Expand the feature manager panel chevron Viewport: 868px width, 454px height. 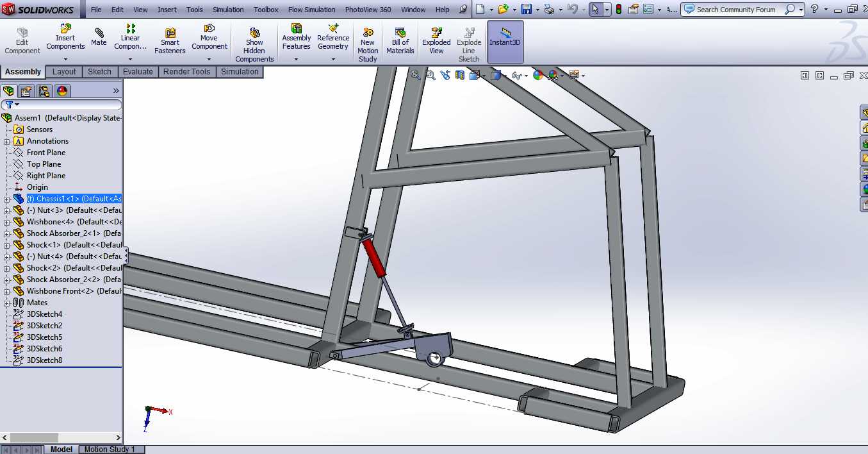coord(116,91)
